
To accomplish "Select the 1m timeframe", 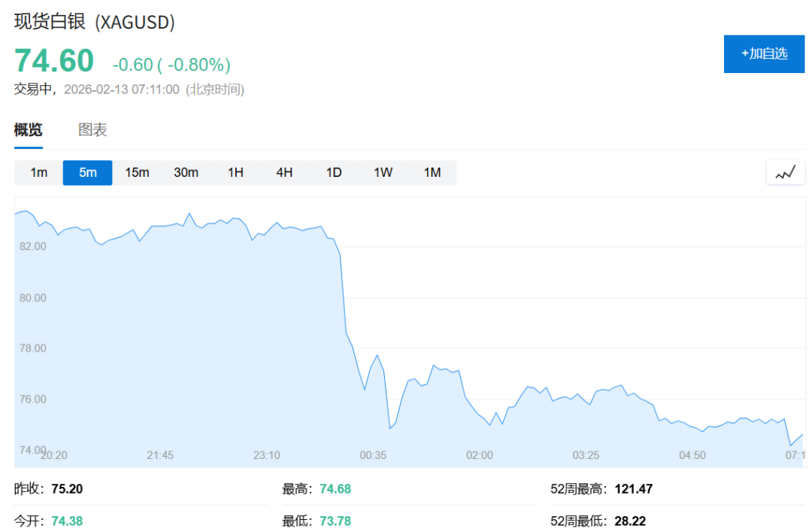I will (x=39, y=172).
